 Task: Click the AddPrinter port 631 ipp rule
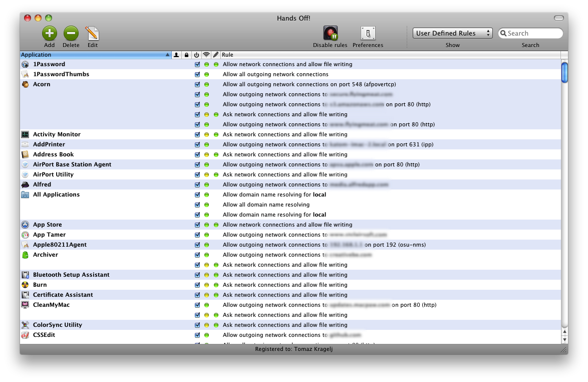[x=328, y=144]
